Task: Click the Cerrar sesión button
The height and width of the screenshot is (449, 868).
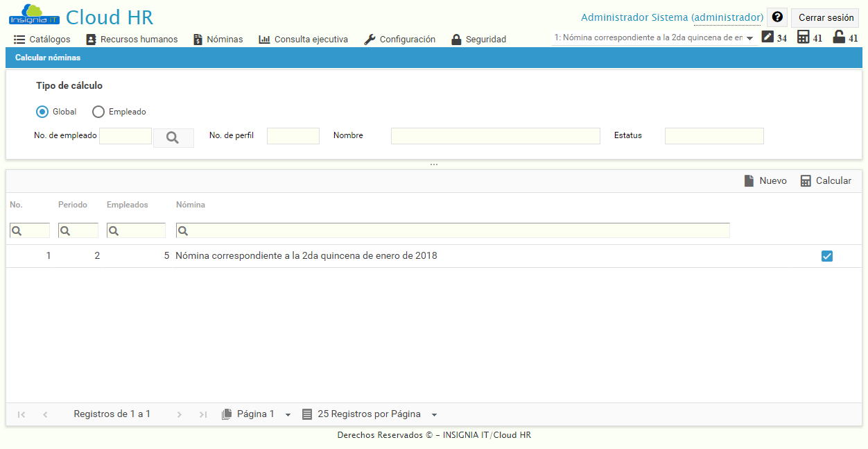Action: coord(825,17)
